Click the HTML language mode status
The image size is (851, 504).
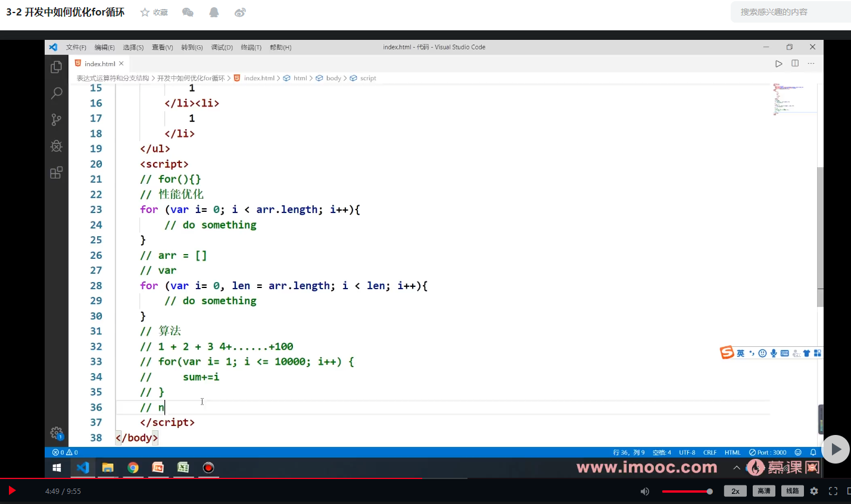coord(732,452)
